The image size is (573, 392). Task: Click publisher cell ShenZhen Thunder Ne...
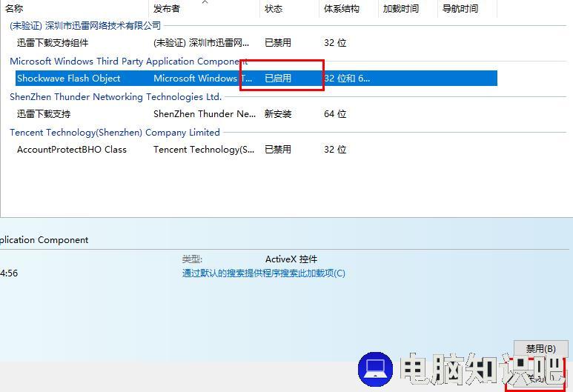[x=205, y=114]
